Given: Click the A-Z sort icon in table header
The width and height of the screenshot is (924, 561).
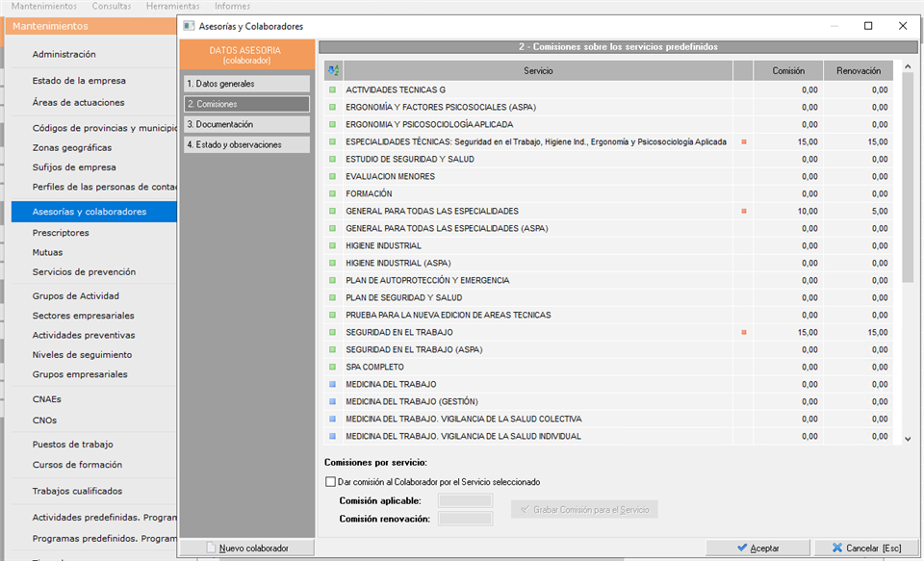Looking at the screenshot, I should [333, 70].
